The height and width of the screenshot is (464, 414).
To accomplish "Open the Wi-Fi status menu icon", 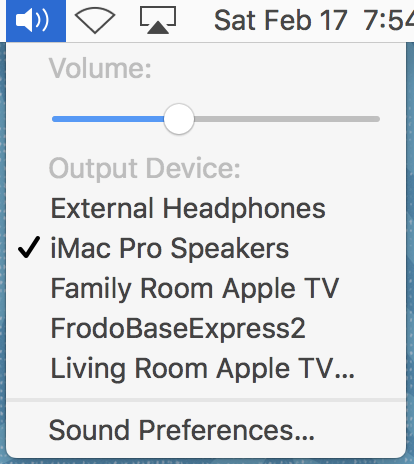I will click(95, 21).
